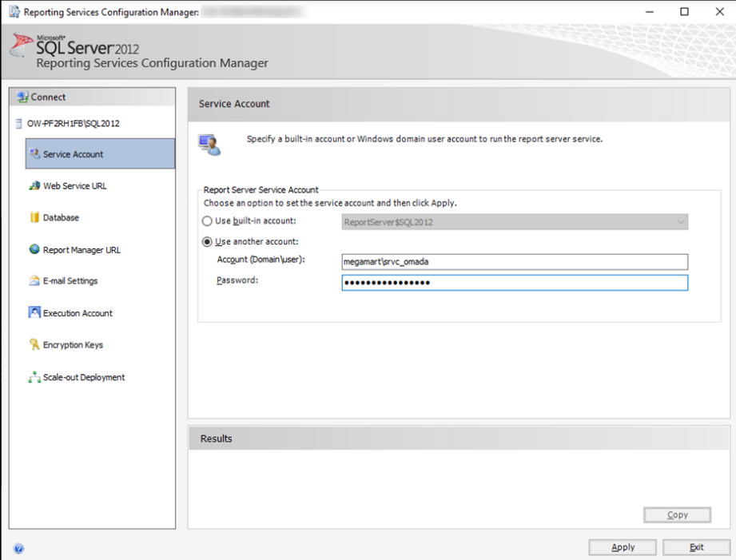Click the Service Account sidebar icon

(34, 153)
